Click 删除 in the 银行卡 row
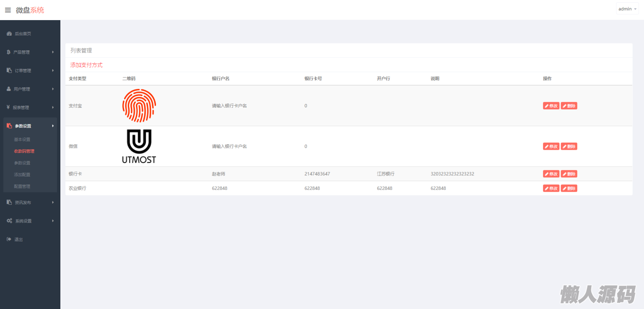 coord(569,174)
